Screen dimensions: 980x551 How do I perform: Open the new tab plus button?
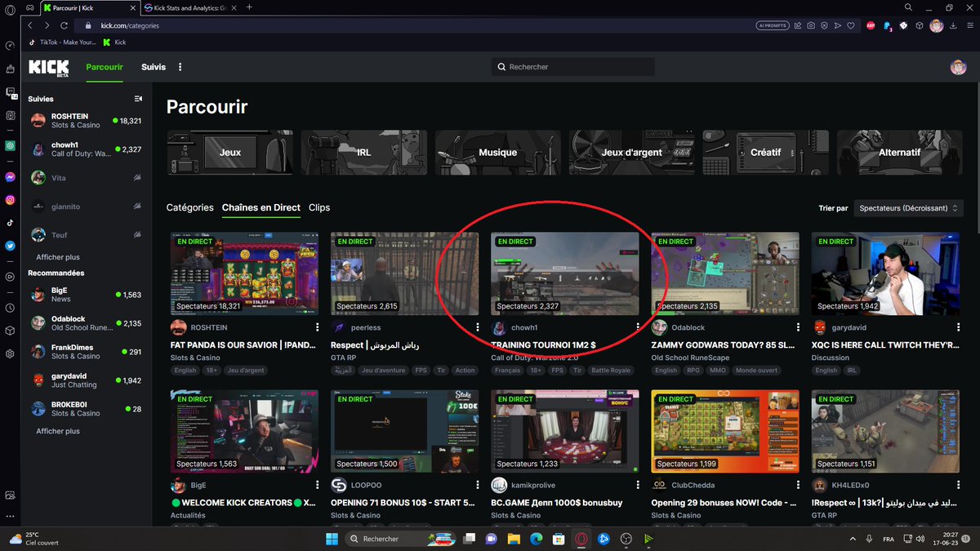(249, 7)
